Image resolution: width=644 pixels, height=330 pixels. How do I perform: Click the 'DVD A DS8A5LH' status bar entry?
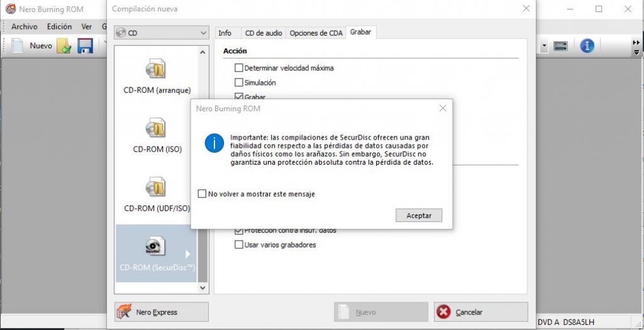coord(565,322)
